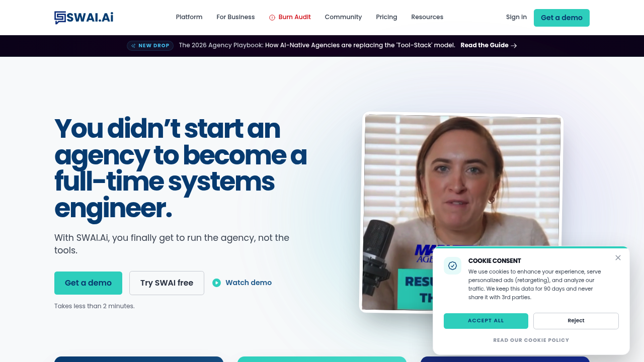Open Read Our Cookie Policy link
Screen dimensions: 644x362
click(x=531, y=340)
